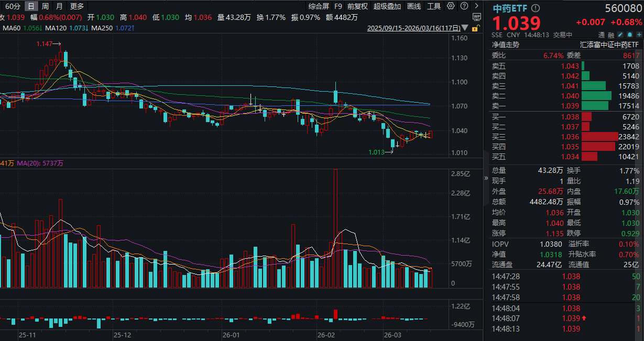The width and height of the screenshot is (644, 341).
Task: Click the 通 connect badge near 交易中
Action: pos(602,34)
